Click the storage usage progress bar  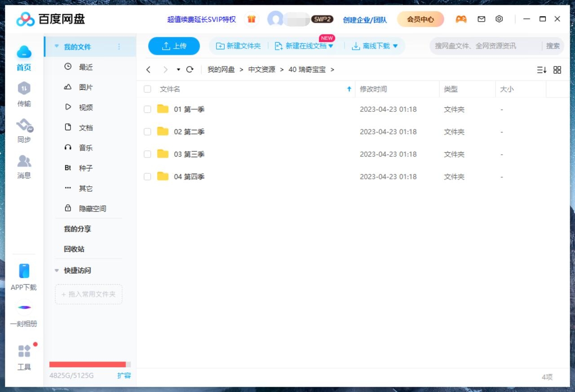point(88,365)
